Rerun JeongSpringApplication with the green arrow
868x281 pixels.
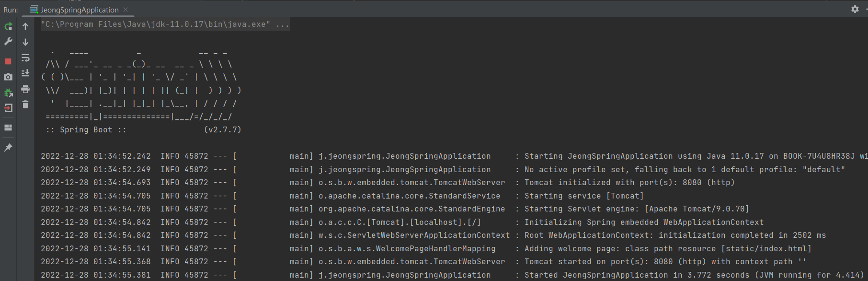8,26
